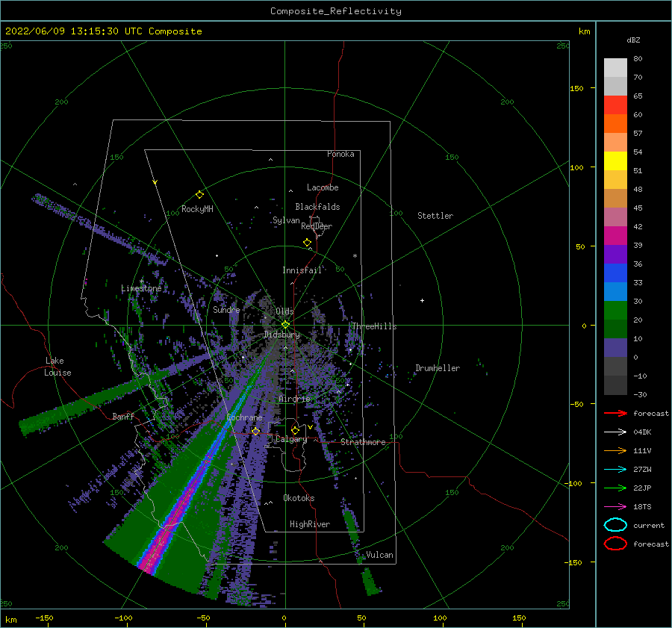This screenshot has height=628, width=672.
Task: Select the white 04DK arrow icon
Action: (x=615, y=432)
